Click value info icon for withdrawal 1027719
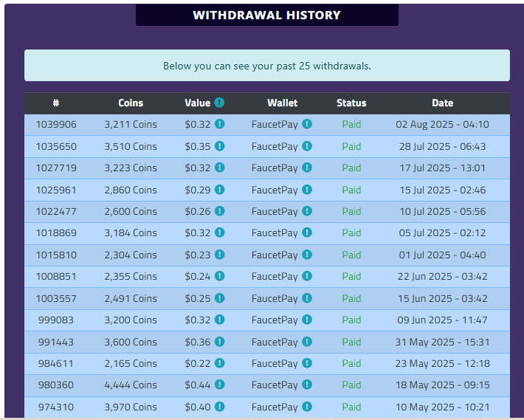 [x=219, y=168]
